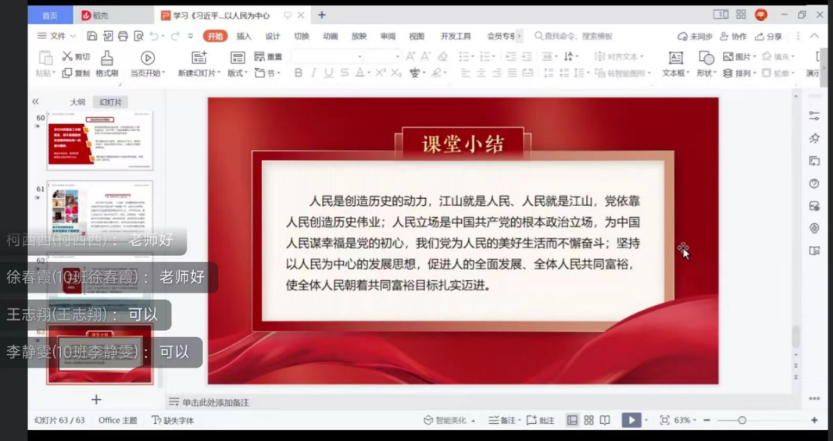Click the print icon in quick toolbar
This screenshot has height=441, width=833.
(x=122, y=36)
